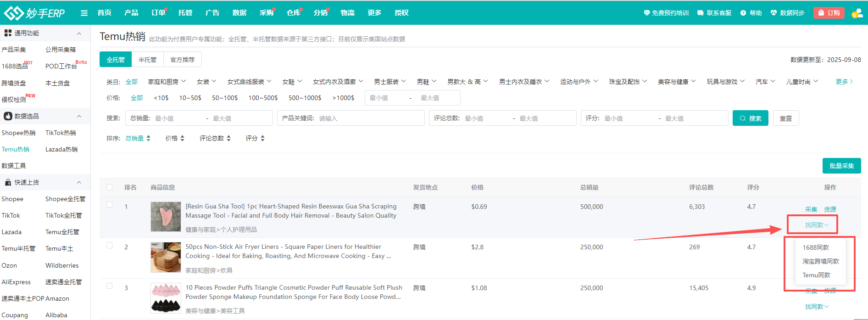Contact support via 联系客服
This screenshot has width=868, height=320.
pyautogui.click(x=714, y=13)
